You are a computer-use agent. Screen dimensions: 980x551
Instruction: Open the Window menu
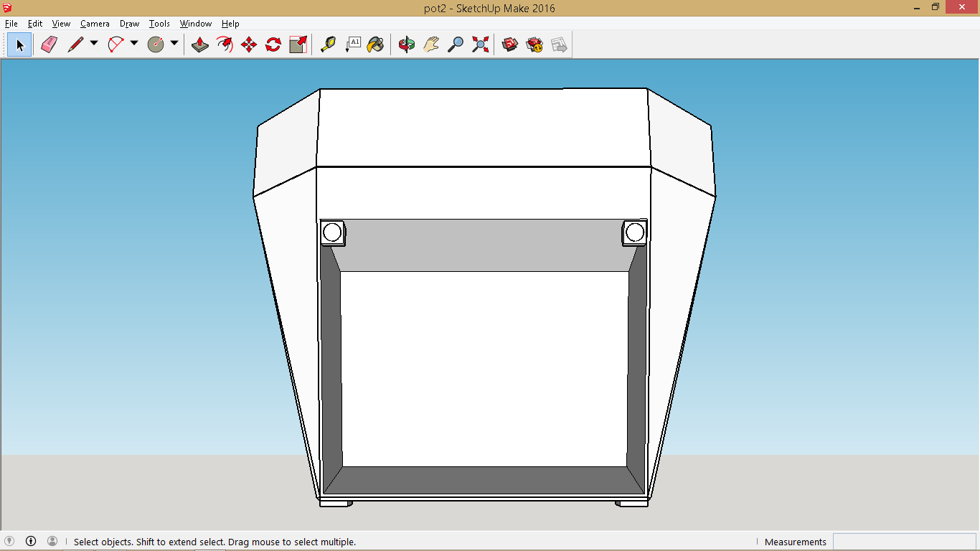[195, 23]
